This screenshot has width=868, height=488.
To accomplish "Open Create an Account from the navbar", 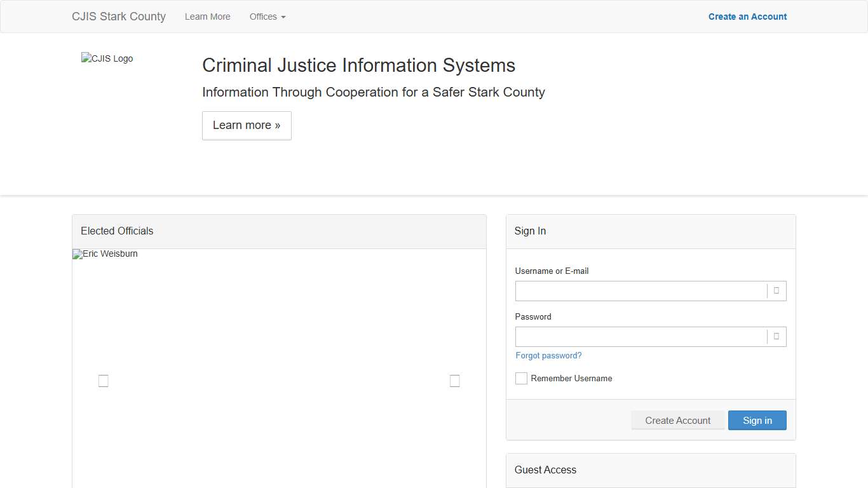I will click(x=747, y=17).
